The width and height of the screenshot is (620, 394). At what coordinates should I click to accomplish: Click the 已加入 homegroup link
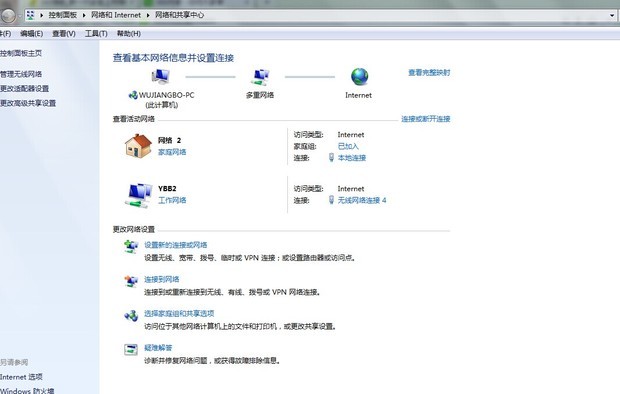pyautogui.click(x=348, y=146)
